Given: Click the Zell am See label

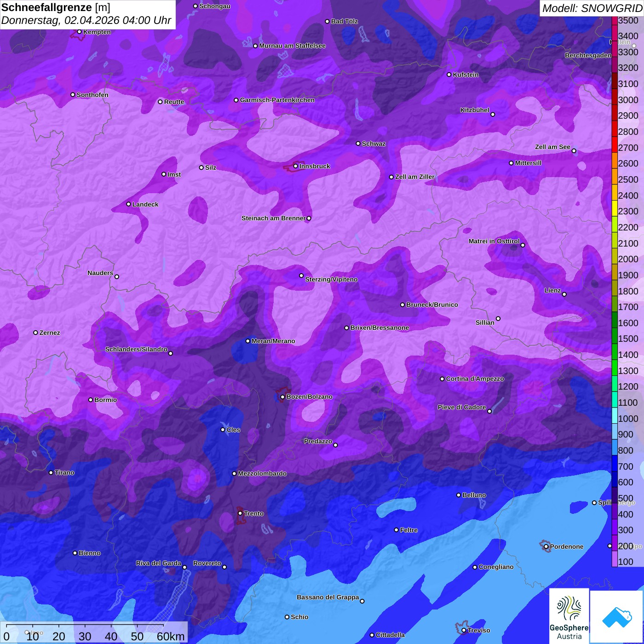Looking at the screenshot, I should (552, 147).
